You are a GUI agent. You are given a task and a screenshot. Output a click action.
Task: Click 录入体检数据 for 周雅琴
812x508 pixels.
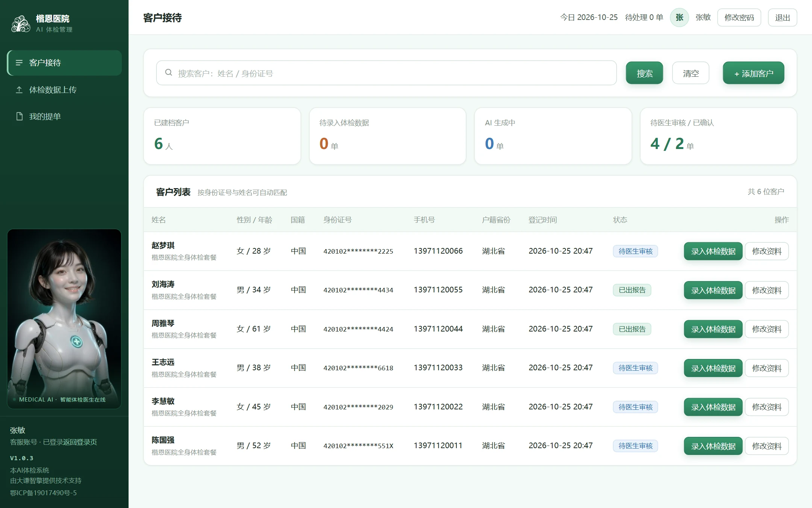(x=713, y=329)
